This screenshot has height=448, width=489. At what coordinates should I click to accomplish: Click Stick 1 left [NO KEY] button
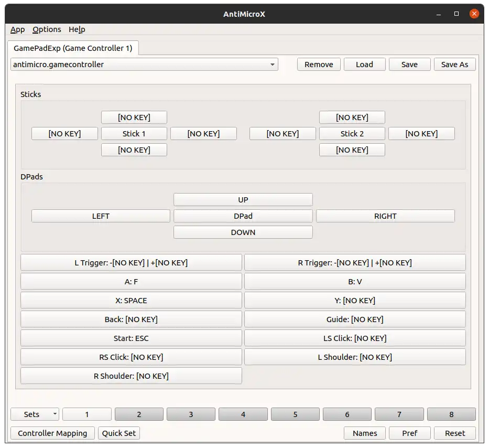click(64, 134)
